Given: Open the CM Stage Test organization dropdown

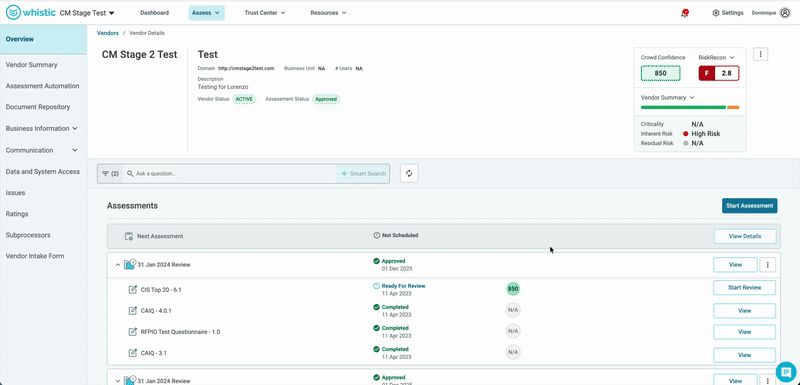Looking at the screenshot, I should [x=87, y=13].
